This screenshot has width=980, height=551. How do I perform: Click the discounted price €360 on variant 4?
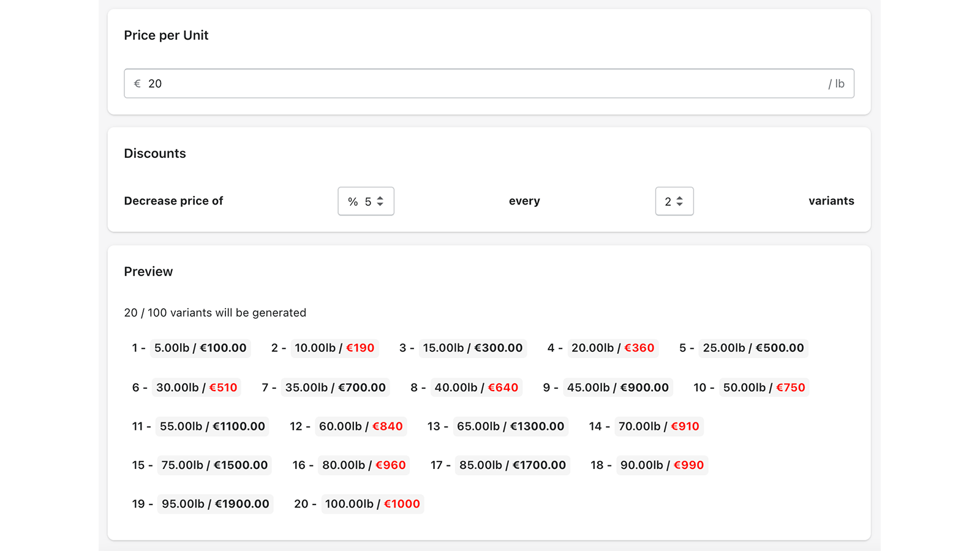[x=639, y=348]
